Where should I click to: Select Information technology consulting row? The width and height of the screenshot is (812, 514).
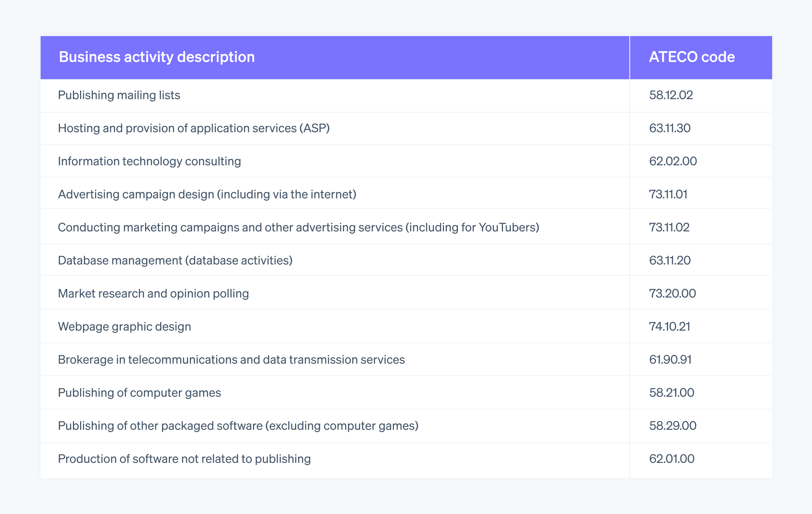click(x=149, y=161)
